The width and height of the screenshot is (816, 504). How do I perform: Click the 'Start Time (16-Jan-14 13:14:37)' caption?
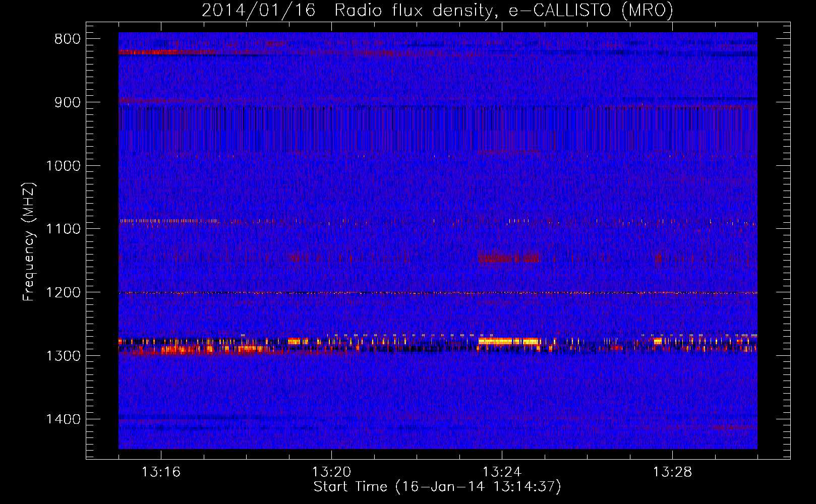pos(437,487)
